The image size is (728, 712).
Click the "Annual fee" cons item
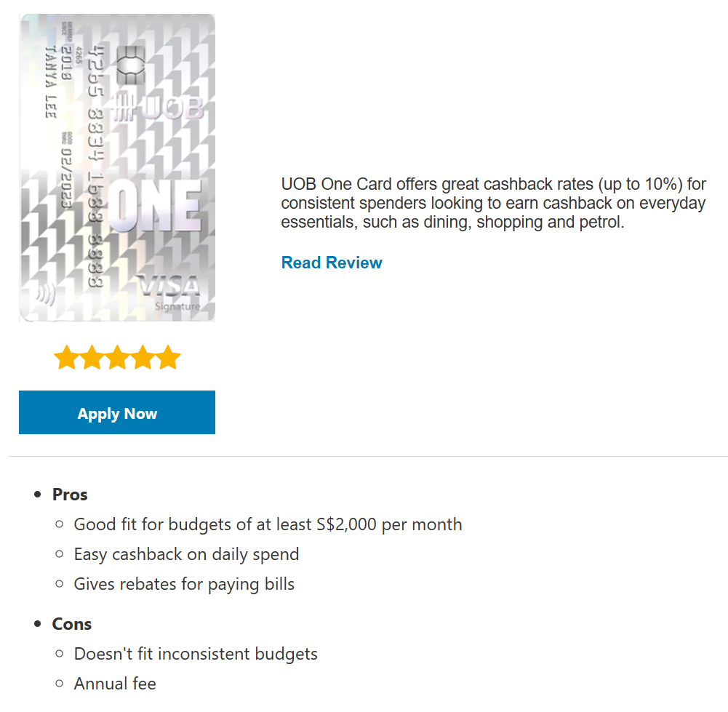(115, 684)
